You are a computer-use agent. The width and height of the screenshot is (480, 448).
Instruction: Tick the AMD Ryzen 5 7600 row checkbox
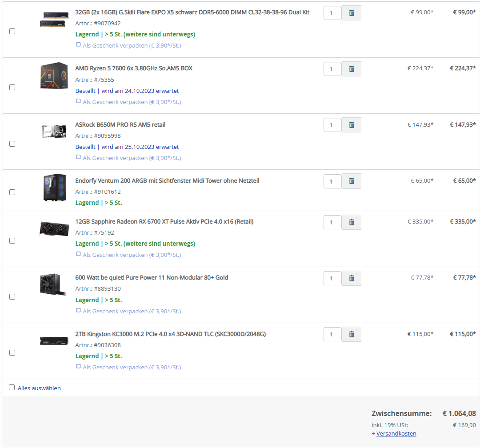tap(12, 87)
